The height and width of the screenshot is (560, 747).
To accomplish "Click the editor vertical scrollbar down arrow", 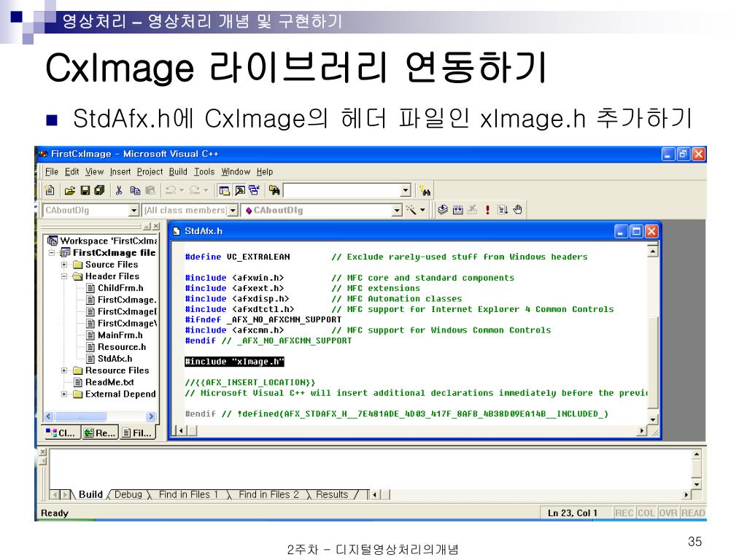I will coord(653,419).
